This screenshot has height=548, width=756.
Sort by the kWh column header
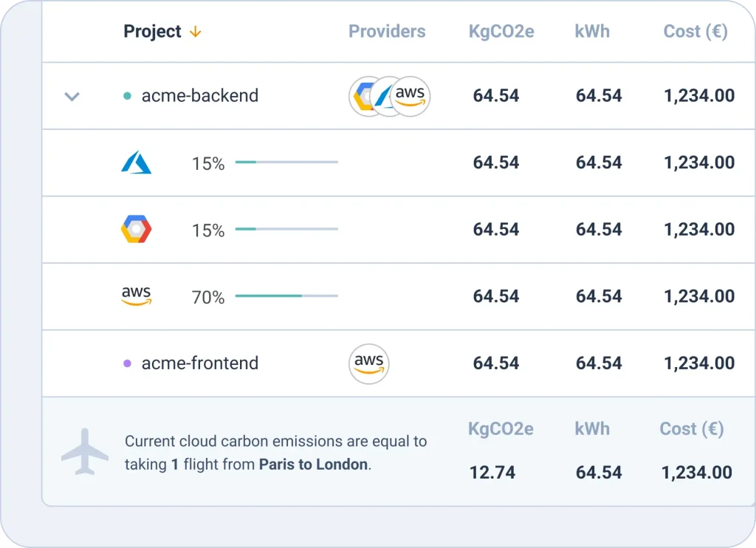click(x=592, y=31)
